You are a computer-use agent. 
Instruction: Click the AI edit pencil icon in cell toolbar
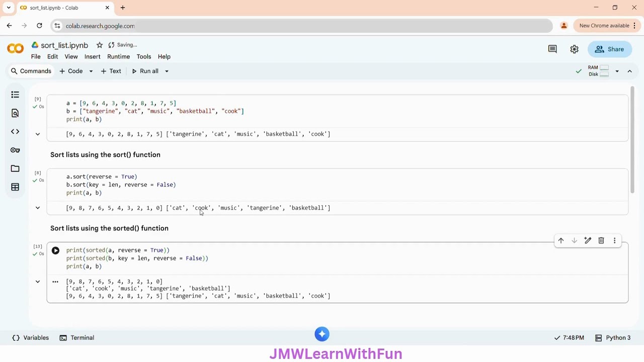point(588,241)
